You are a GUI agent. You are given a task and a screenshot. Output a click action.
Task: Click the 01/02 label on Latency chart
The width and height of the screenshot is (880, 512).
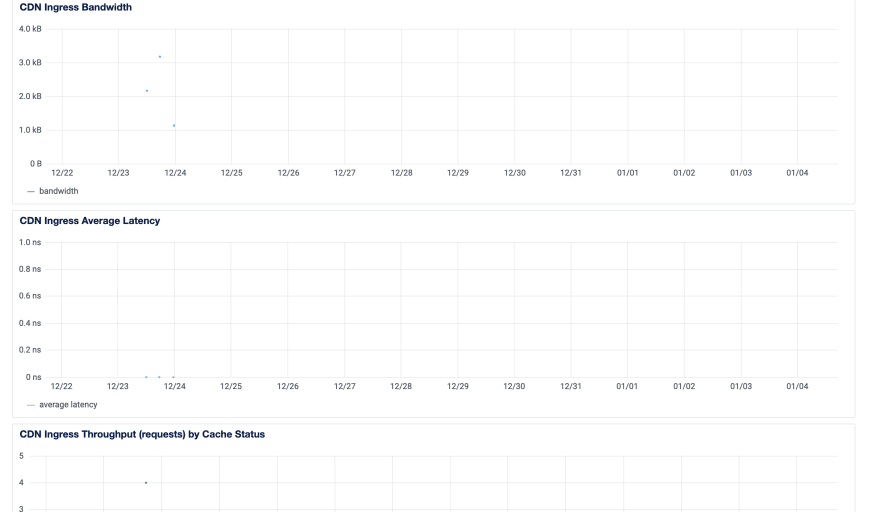pos(684,386)
